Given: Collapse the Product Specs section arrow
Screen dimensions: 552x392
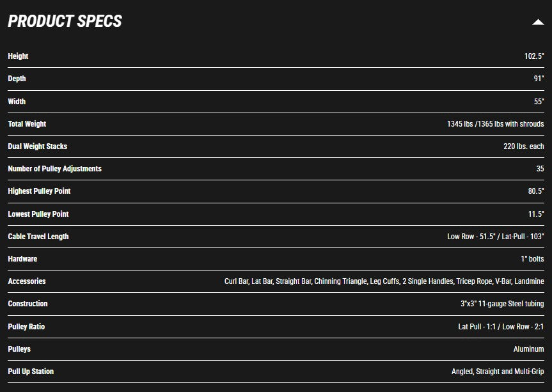Looking at the screenshot, I should pyautogui.click(x=537, y=22).
